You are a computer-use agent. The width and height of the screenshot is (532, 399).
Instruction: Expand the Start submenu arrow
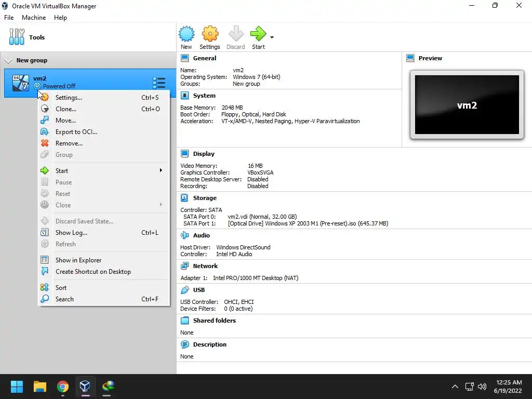161,170
